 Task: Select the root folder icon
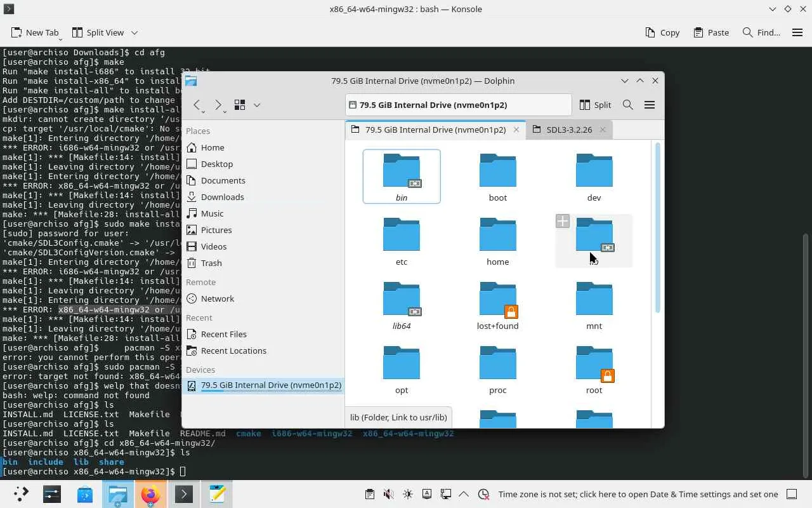(x=594, y=363)
